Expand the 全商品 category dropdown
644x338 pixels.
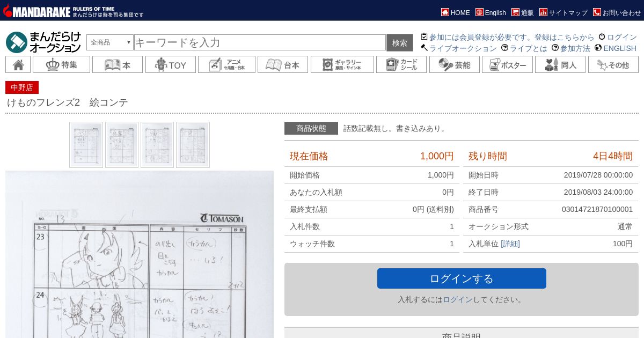point(110,42)
